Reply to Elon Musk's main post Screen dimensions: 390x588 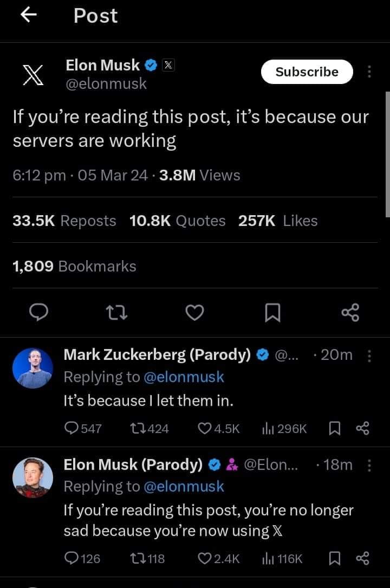tap(38, 312)
